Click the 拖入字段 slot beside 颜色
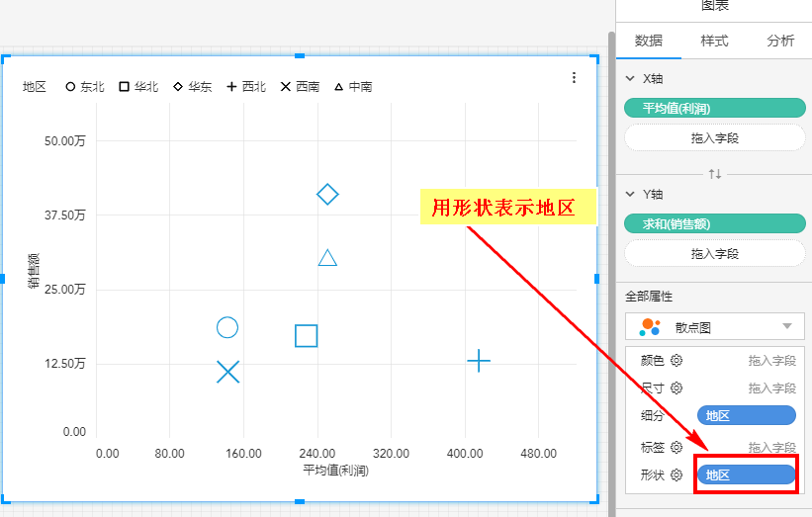The height and width of the screenshot is (517, 812). (771, 361)
